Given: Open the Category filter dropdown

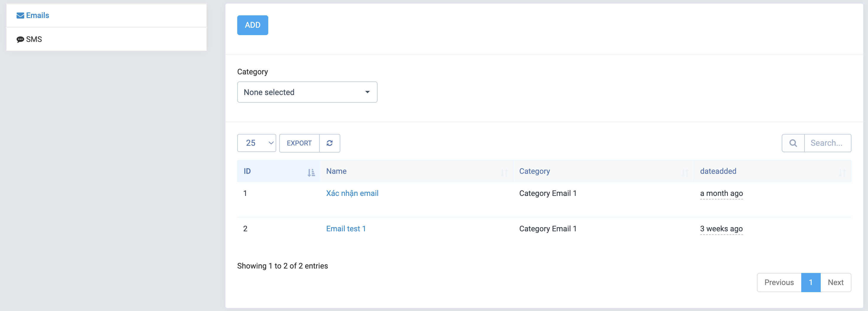Looking at the screenshot, I should [x=307, y=92].
